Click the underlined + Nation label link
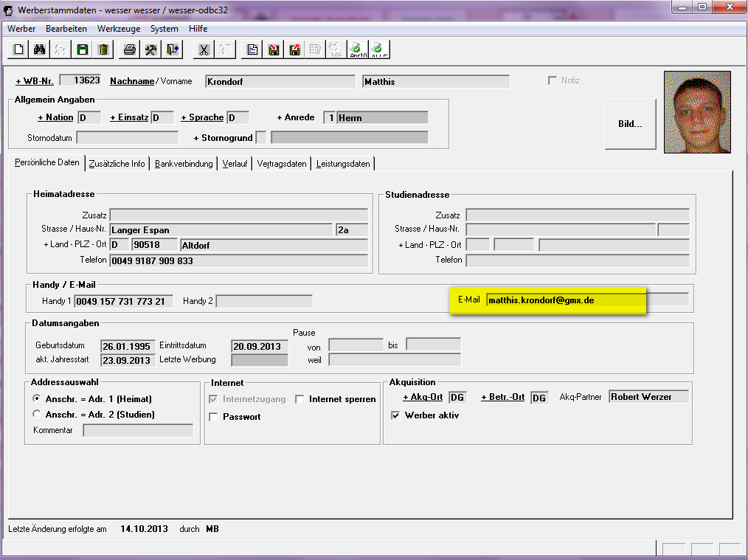748x560 pixels. pos(55,117)
